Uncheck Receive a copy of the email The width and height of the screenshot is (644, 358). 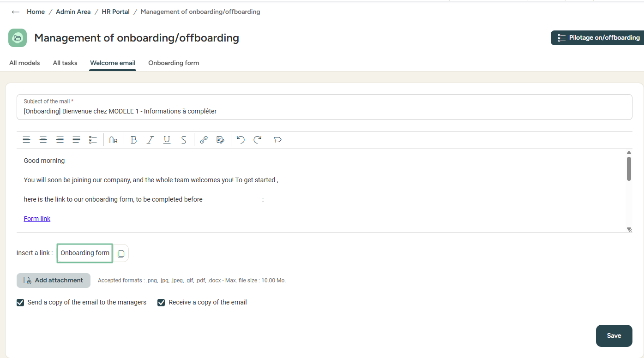[x=161, y=303]
